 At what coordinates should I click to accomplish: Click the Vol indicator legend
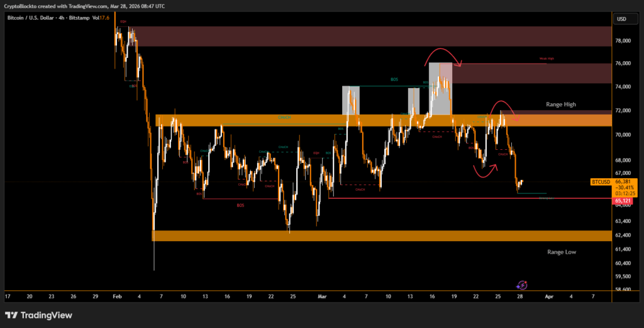click(x=101, y=18)
